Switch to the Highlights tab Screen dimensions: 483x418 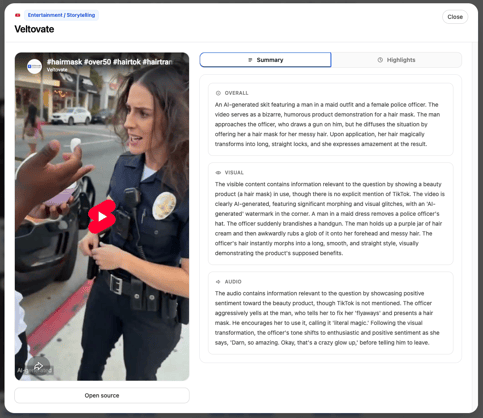397,60
